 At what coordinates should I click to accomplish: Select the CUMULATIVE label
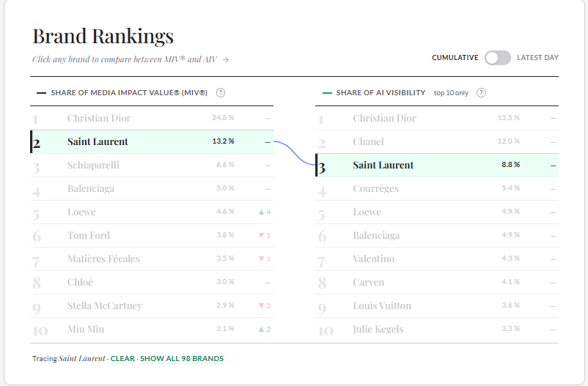pos(455,58)
